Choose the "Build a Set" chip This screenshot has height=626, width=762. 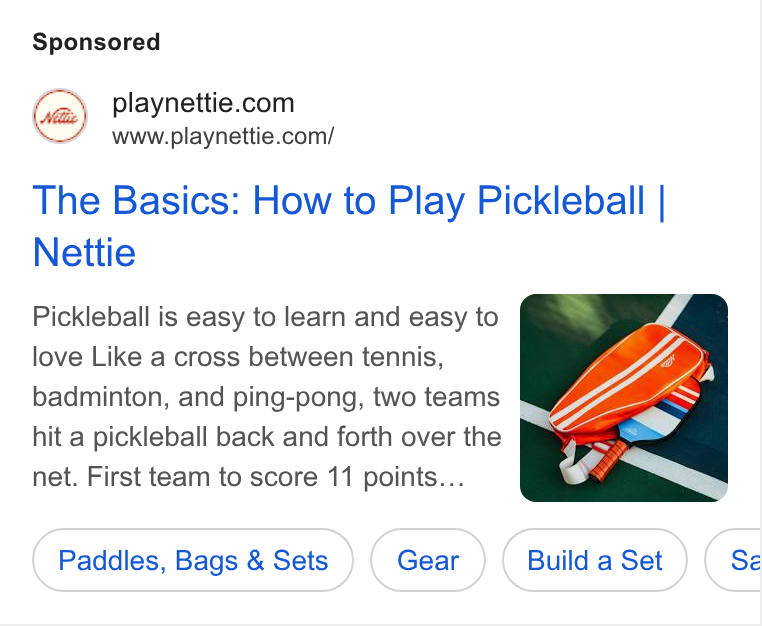pyautogui.click(x=595, y=560)
